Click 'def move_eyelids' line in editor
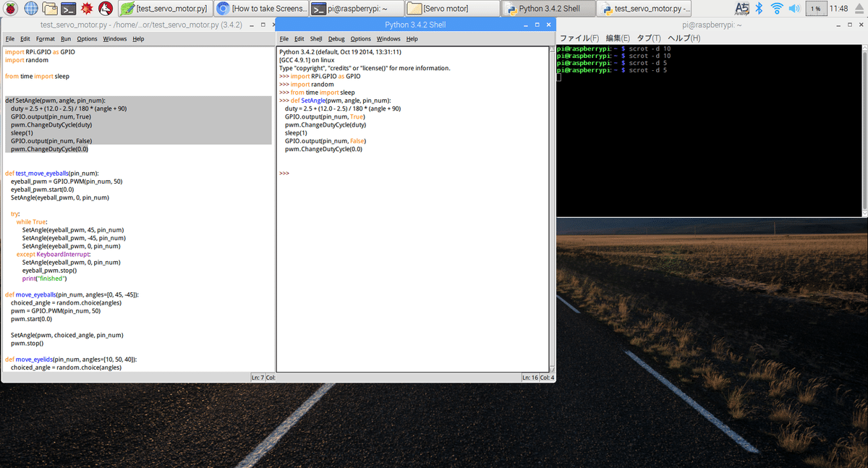868x468 pixels. (x=71, y=359)
